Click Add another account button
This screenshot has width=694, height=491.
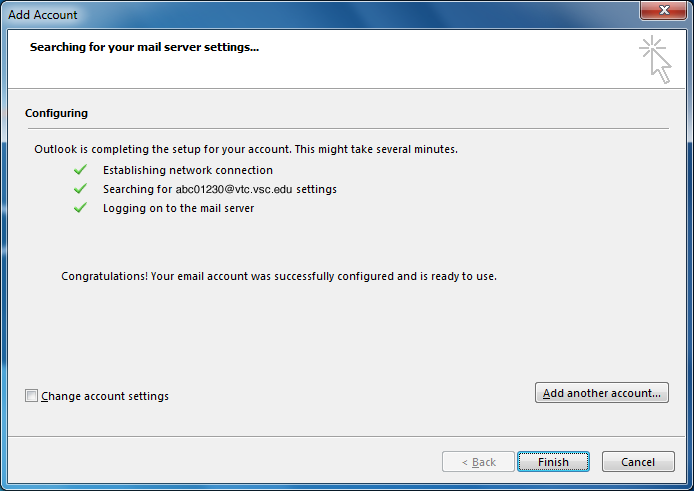click(x=601, y=393)
